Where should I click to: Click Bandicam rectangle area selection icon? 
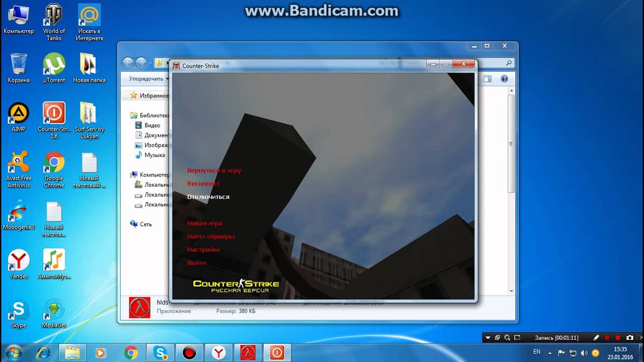tap(518, 338)
